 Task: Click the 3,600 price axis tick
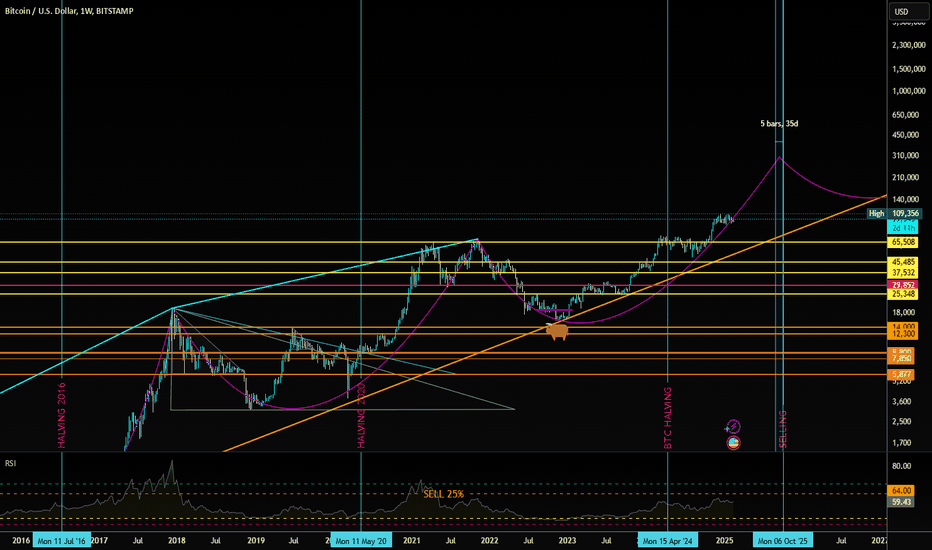902,401
